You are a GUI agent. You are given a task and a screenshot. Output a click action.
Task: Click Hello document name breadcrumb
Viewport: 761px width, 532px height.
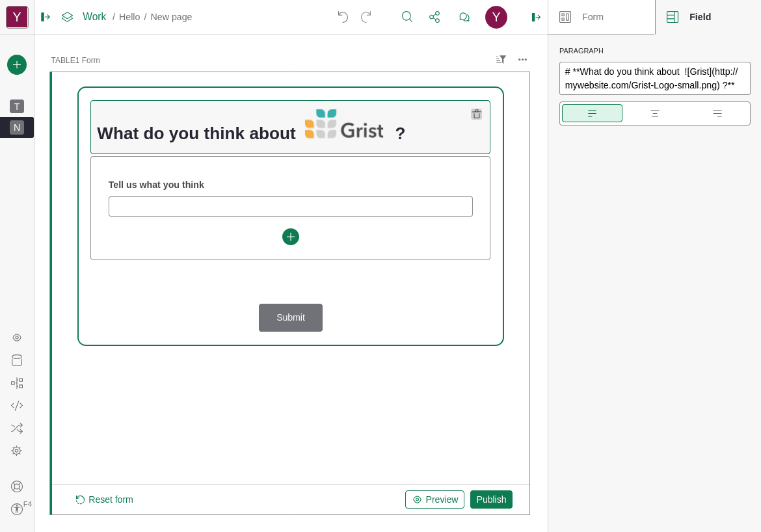129,17
